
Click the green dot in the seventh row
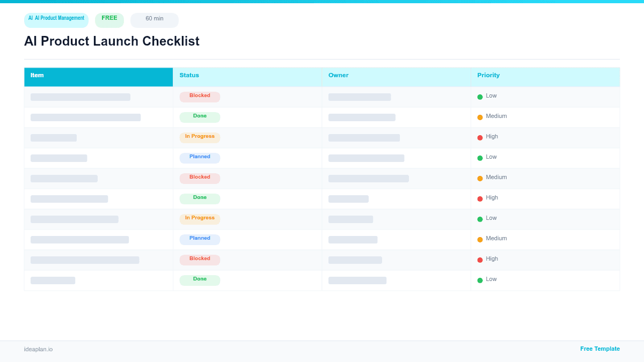click(480, 218)
